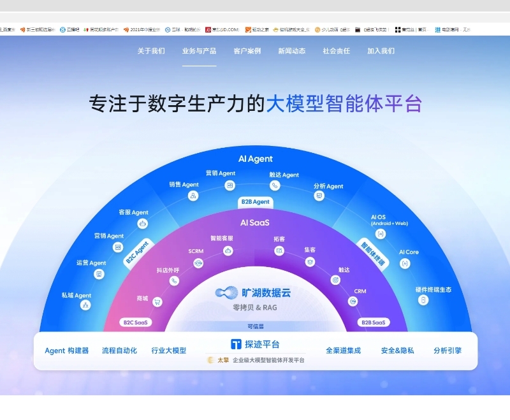Click the 运营 Agent circular icon
This screenshot has height=420, width=510.
pos(99,274)
